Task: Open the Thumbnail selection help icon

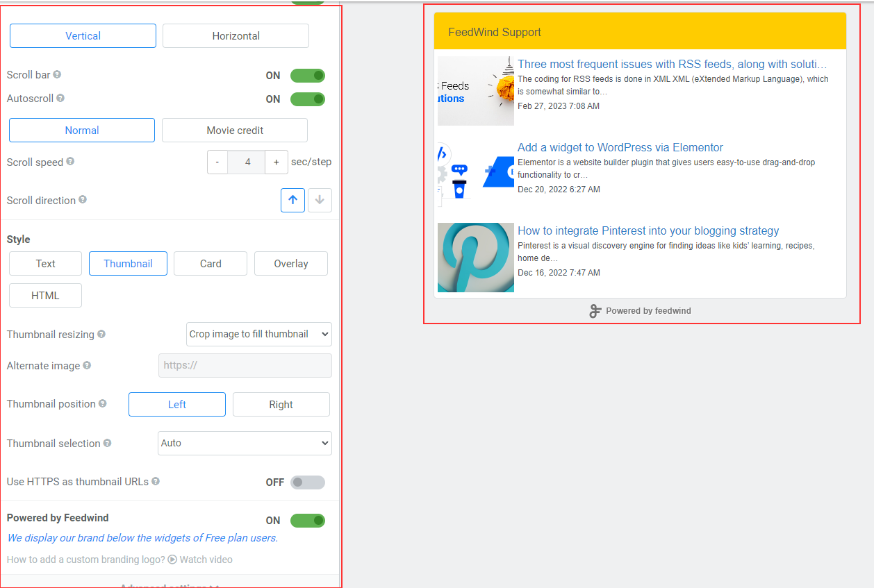Action: (107, 443)
